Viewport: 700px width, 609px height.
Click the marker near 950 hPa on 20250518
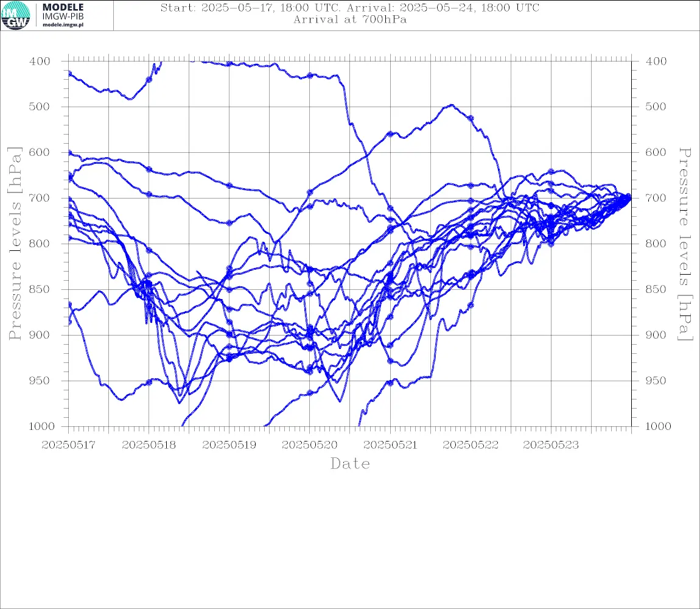tap(149, 382)
